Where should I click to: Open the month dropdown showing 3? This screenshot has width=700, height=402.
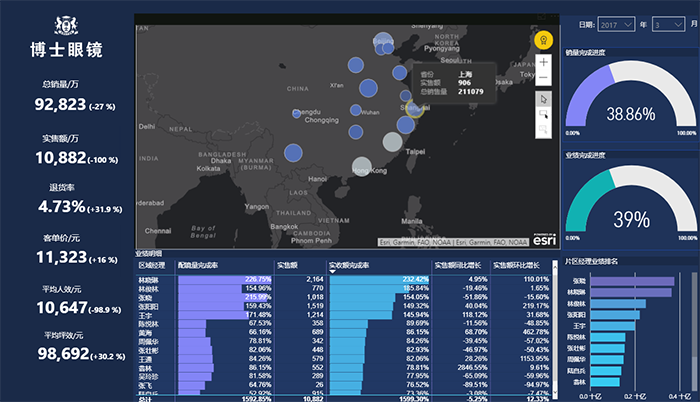(667, 24)
